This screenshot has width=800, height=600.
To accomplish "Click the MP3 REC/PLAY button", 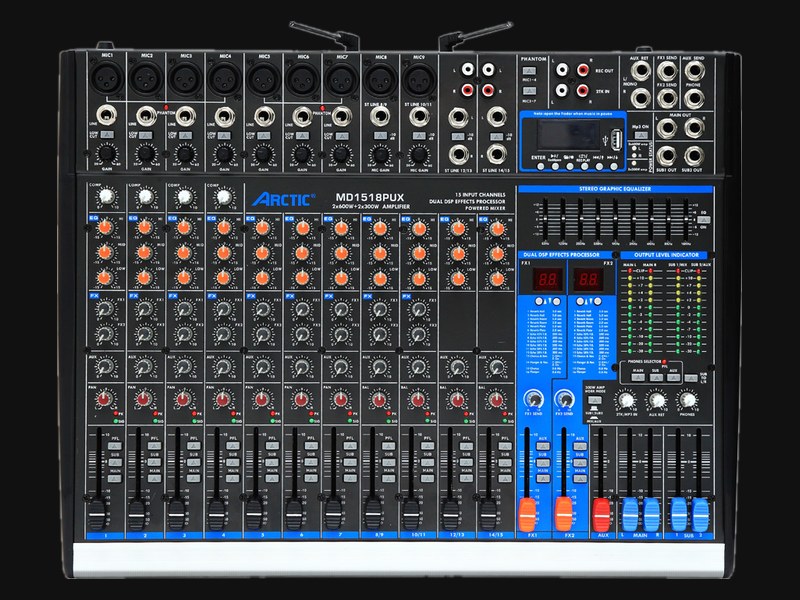I will 584,166.
